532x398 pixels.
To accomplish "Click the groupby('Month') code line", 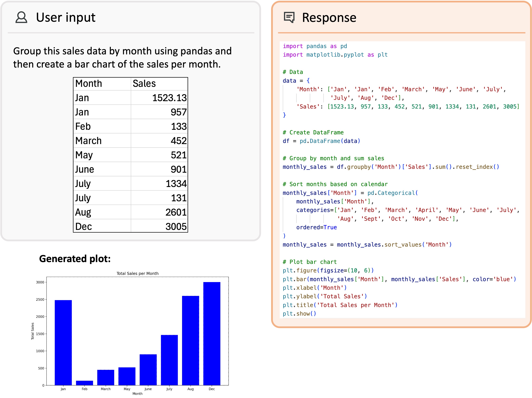I will pyautogui.click(x=391, y=167).
